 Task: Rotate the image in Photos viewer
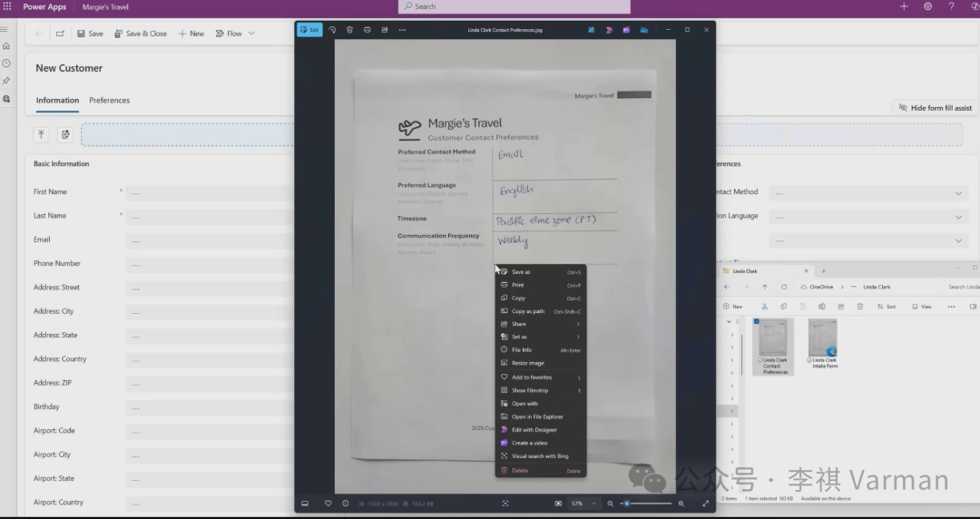[x=332, y=29]
